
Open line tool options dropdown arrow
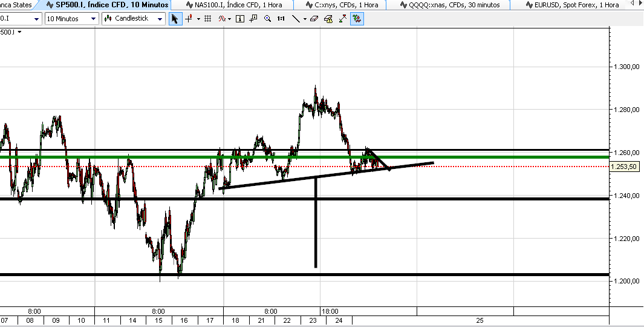305,19
